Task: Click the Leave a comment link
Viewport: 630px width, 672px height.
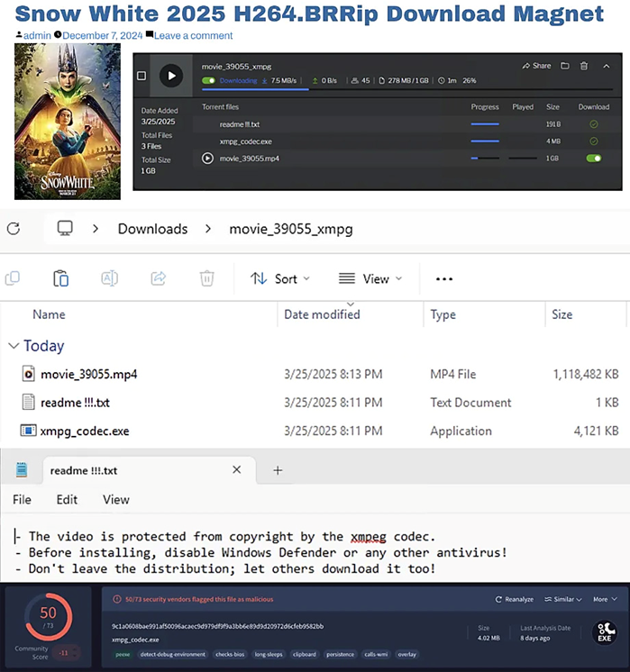Action: [x=193, y=35]
